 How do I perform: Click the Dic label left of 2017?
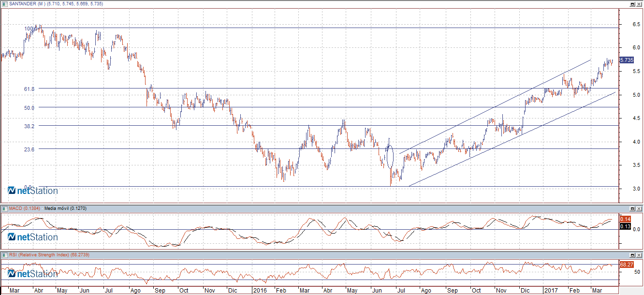[525, 291]
